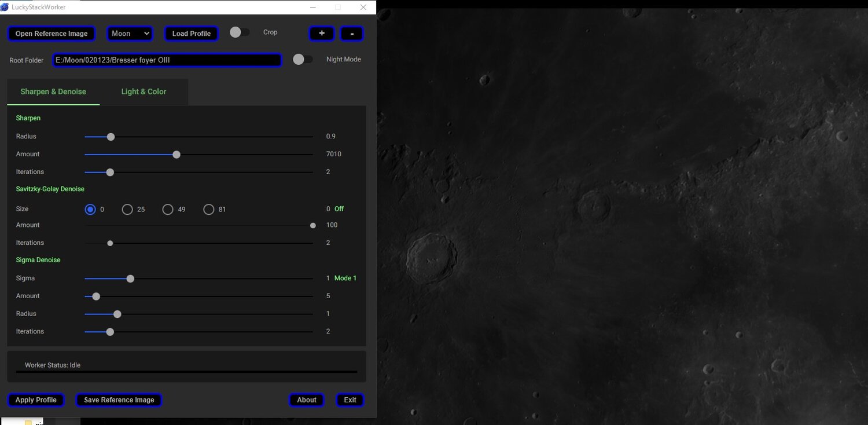This screenshot has width=868, height=425.
Task: Click the worker progress bar
Action: coord(186,372)
